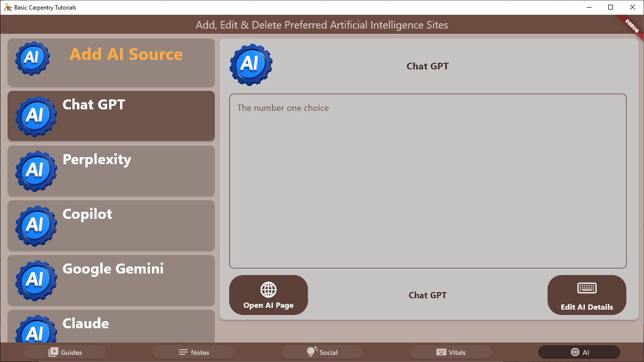644x362 pixels.
Task: Click the Vitals tab keyboard icon
Action: coord(442,352)
